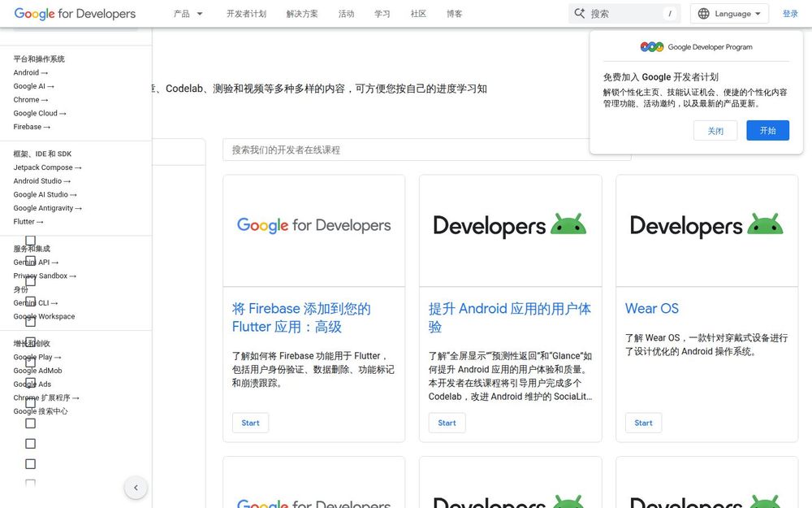Open the Android link in sidebar
Image resolution: width=812 pixels, height=508 pixels.
(x=31, y=72)
